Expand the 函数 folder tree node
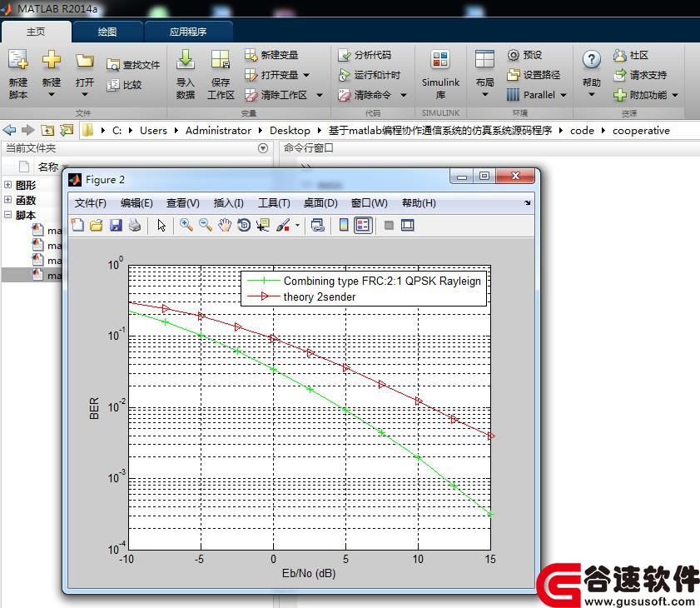 (8, 199)
